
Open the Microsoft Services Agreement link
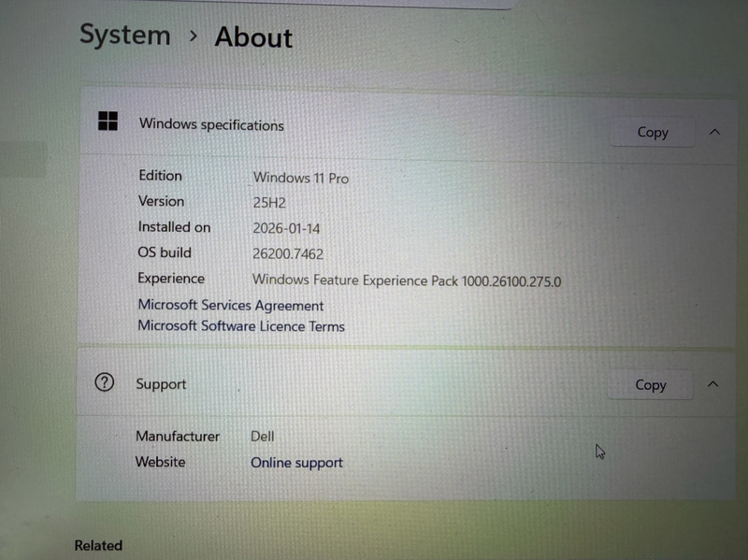tap(230, 305)
